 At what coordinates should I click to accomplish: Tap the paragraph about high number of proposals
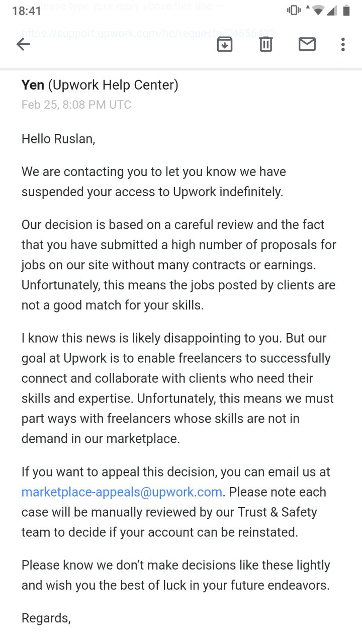[178, 265]
